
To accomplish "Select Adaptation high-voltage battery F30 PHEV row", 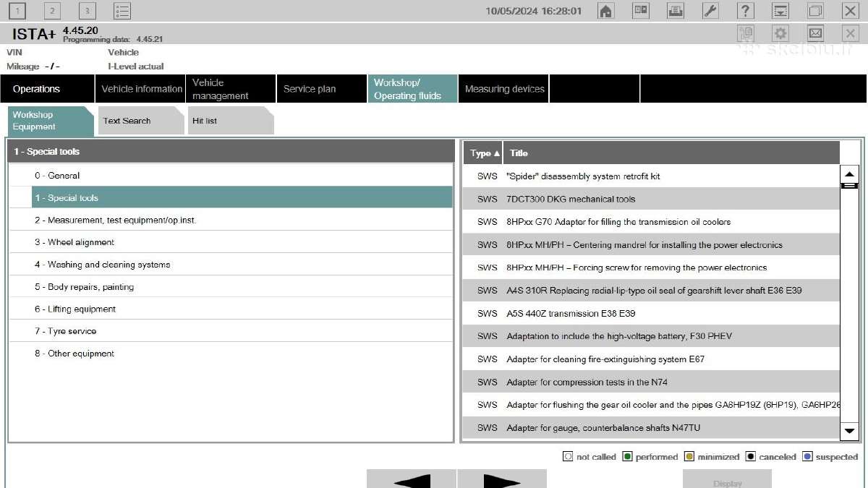I will point(651,336).
